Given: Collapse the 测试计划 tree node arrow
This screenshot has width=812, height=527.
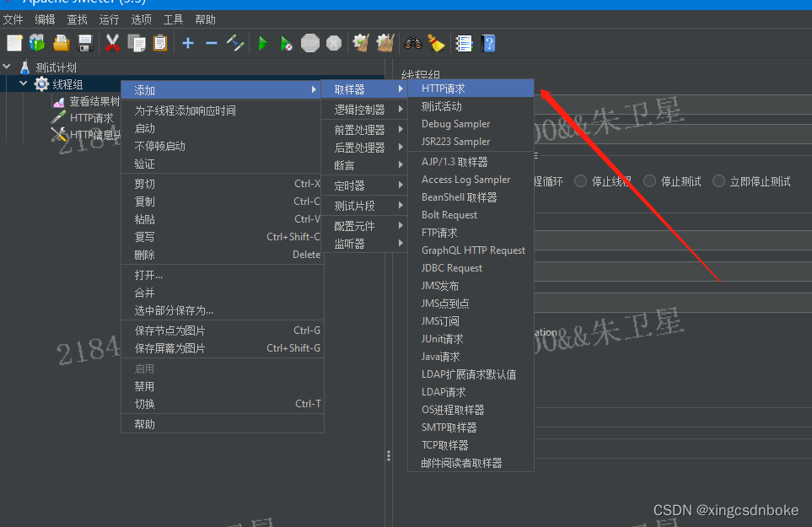Looking at the screenshot, I should pyautogui.click(x=7, y=67).
